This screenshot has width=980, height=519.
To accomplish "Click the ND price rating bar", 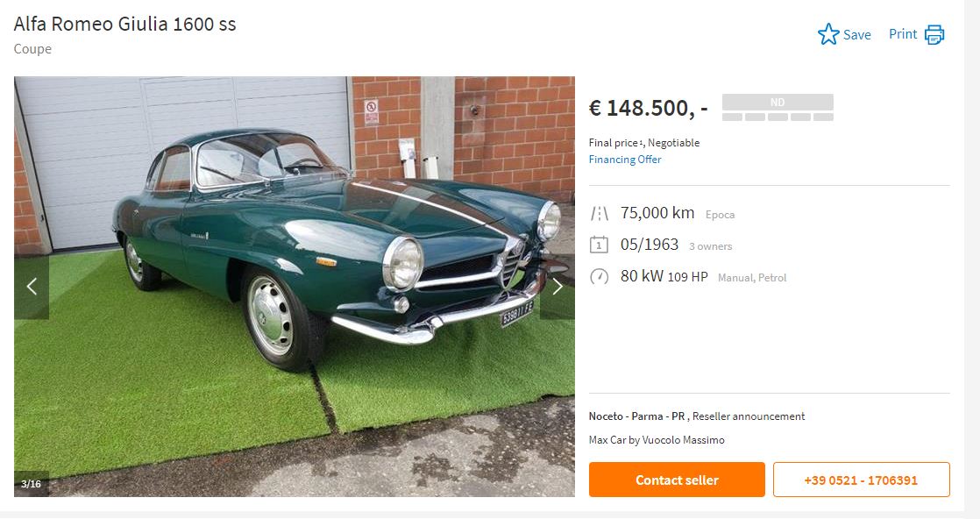I will (x=778, y=107).
